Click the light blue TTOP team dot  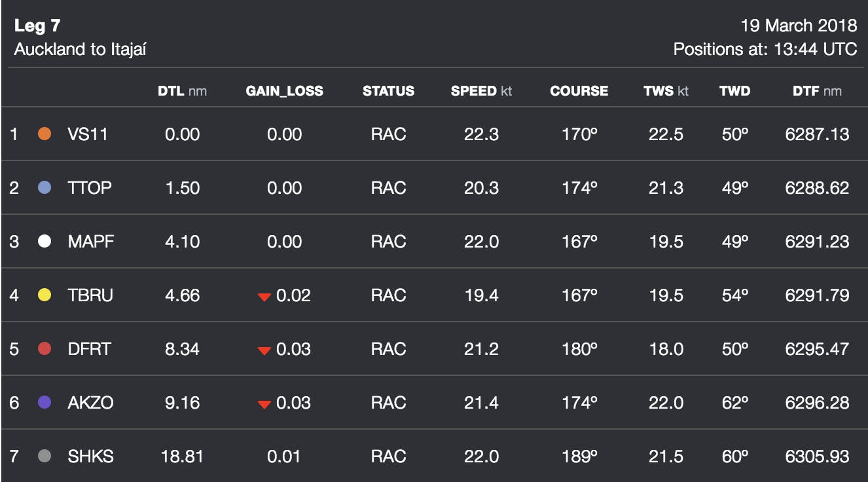45,188
